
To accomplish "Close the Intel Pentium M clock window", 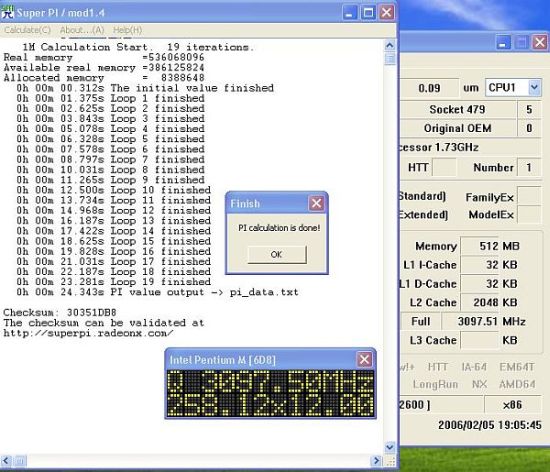I will click(364, 359).
